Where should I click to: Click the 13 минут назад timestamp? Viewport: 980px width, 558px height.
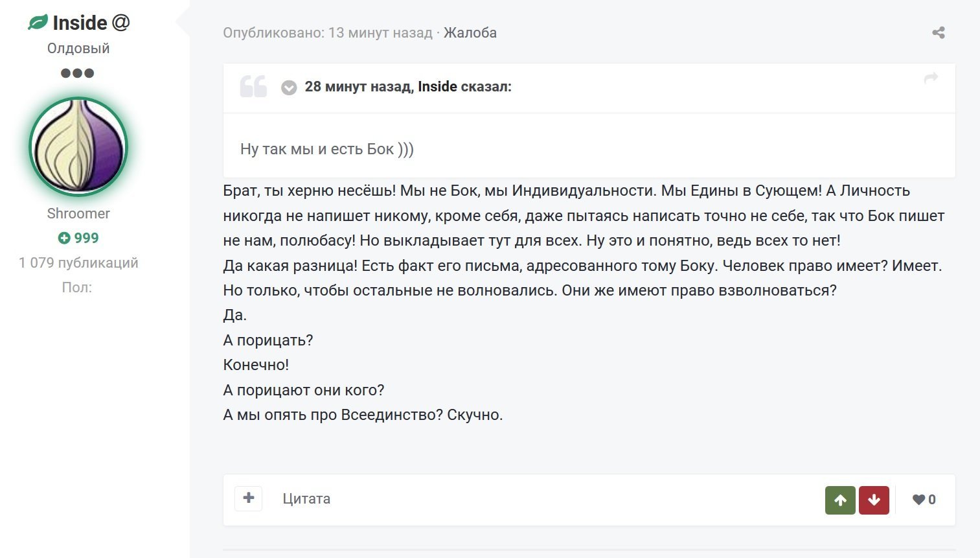click(380, 32)
